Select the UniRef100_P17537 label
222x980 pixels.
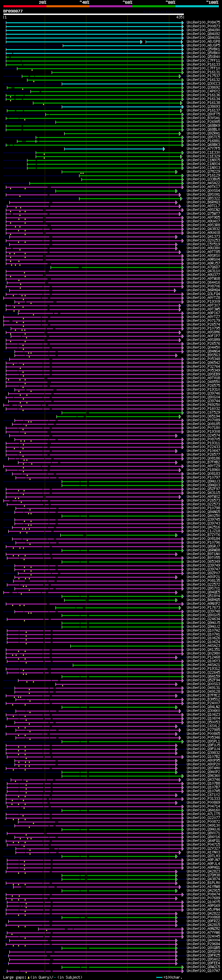click(x=203, y=76)
